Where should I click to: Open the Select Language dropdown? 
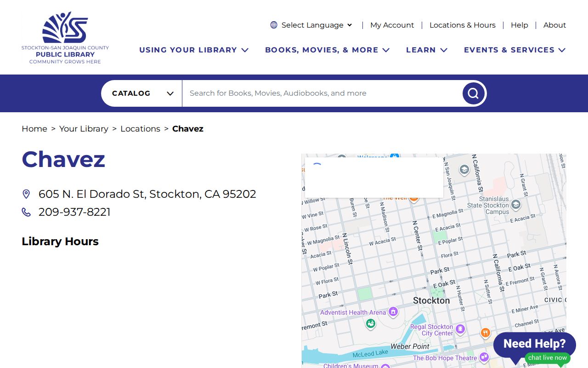coord(317,25)
